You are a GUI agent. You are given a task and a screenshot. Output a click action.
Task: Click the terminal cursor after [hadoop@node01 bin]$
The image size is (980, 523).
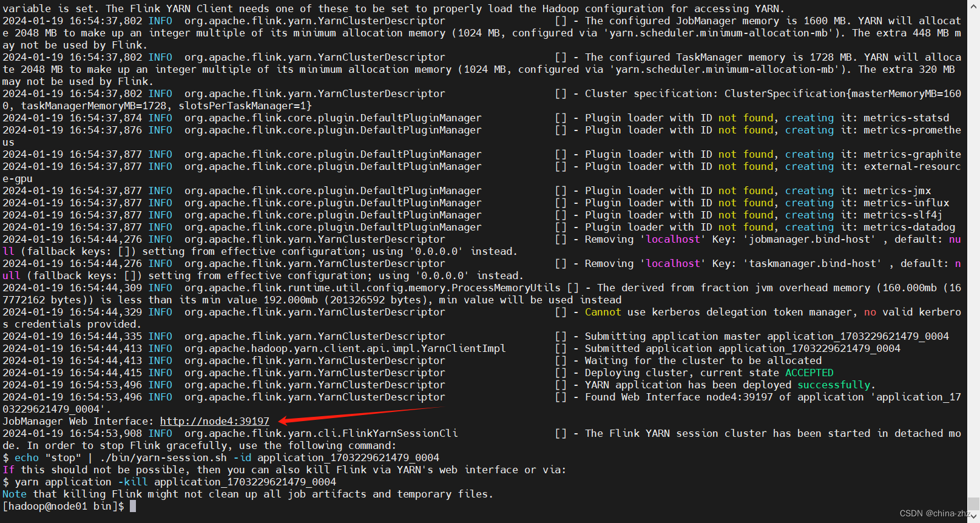[x=133, y=506]
